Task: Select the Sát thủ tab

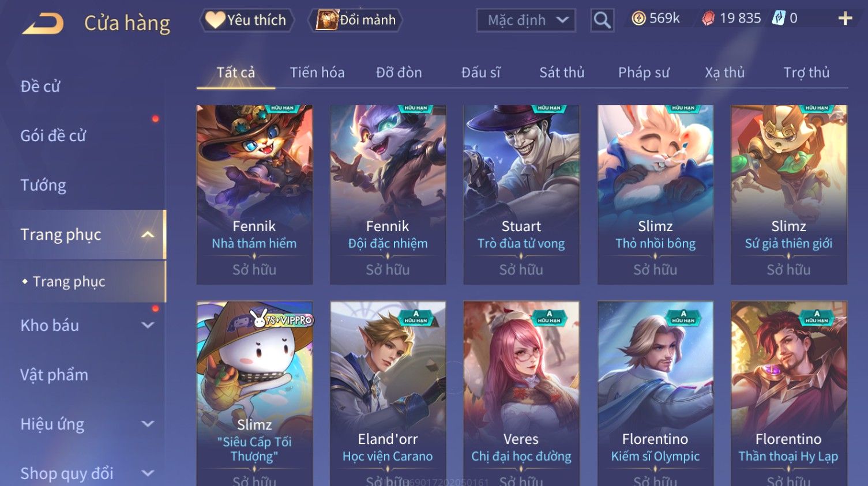Action: click(562, 73)
